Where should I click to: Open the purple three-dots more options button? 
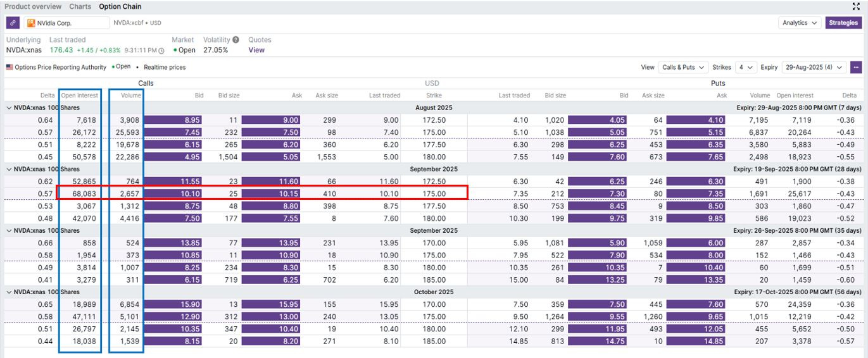coord(856,67)
